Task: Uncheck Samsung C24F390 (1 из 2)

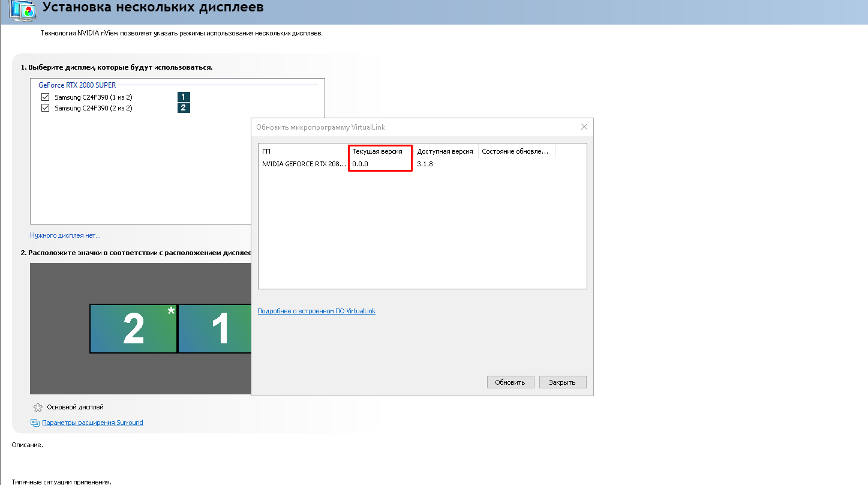Action: tap(46, 97)
